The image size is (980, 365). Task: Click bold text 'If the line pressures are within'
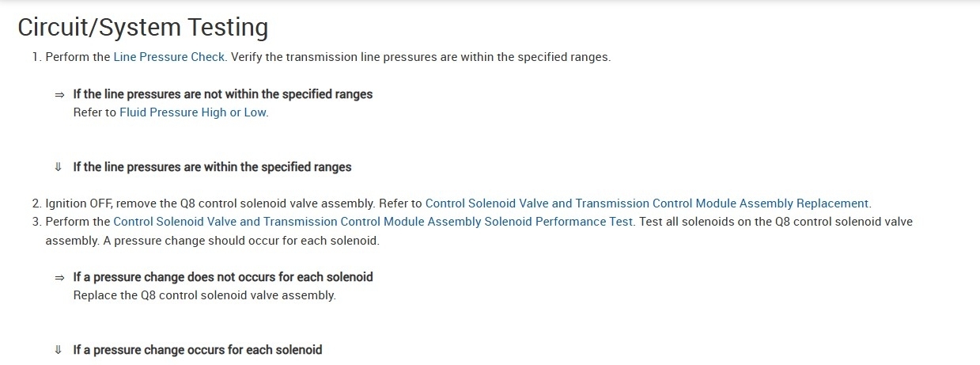[x=212, y=167]
